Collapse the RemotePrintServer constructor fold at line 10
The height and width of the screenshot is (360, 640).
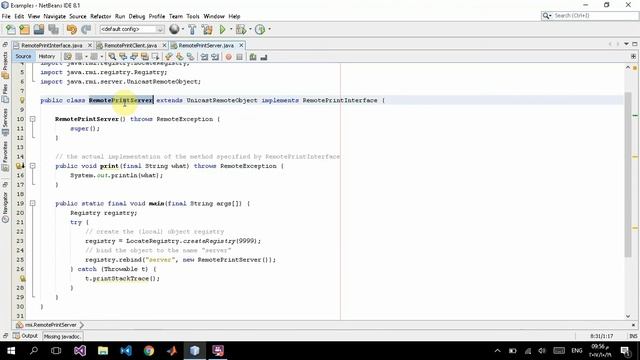click(32, 119)
